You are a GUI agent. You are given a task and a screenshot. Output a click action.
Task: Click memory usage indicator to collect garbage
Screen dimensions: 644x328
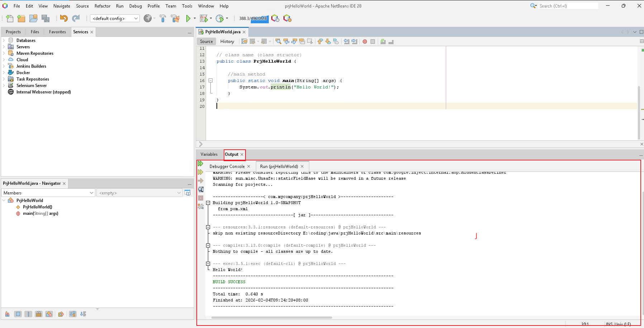(x=253, y=19)
